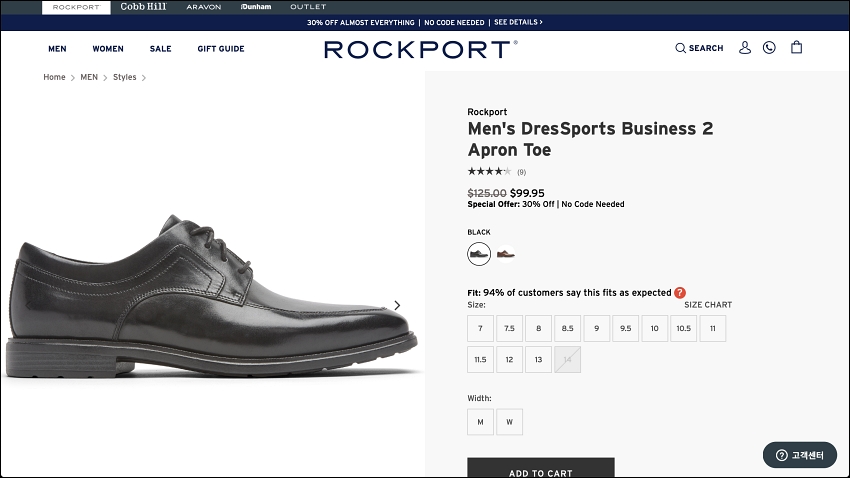
Task: Select size 11.5
Action: pyautogui.click(x=480, y=360)
